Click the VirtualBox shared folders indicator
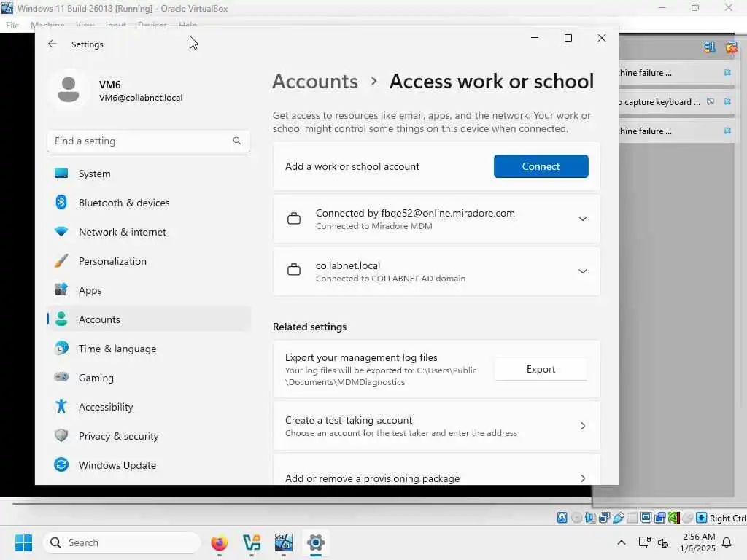This screenshot has width=747, height=560. (x=632, y=518)
